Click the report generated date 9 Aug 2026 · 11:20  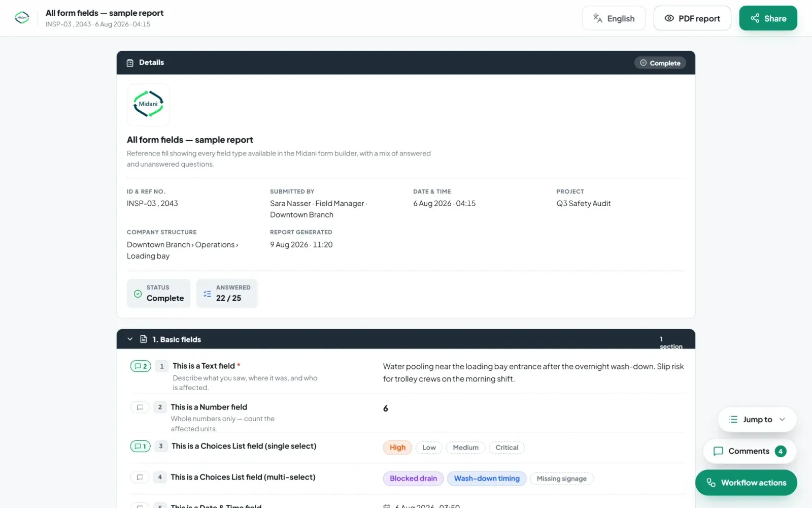pyautogui.click(x=301, y=244)
